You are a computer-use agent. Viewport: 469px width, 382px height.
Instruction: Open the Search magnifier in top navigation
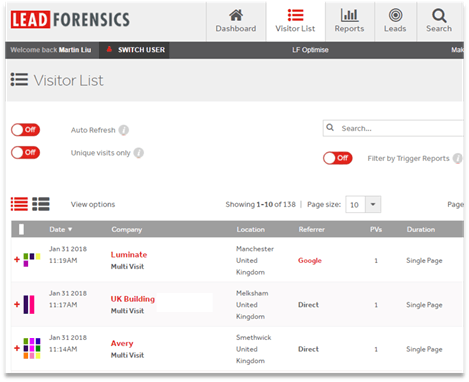pyautogui.click(x=439, y=15)
